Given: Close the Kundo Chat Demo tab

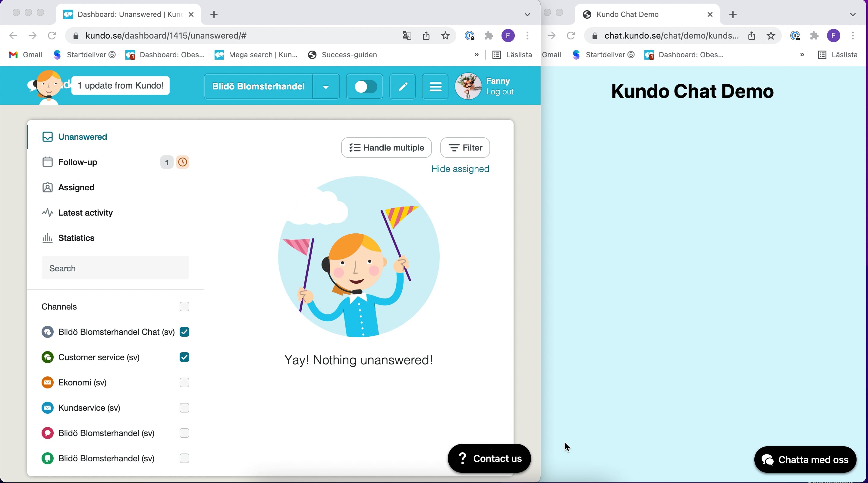Looking at the screenshot, I should coord(710,14).
